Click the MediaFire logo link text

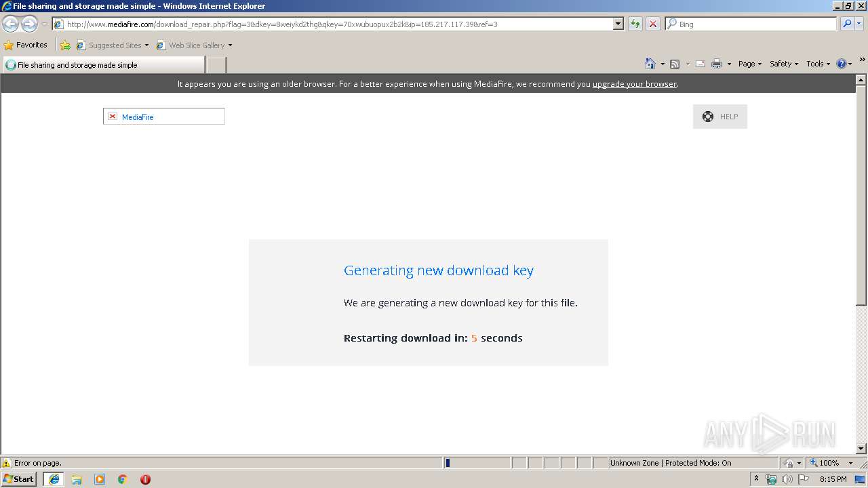(138, 117)
